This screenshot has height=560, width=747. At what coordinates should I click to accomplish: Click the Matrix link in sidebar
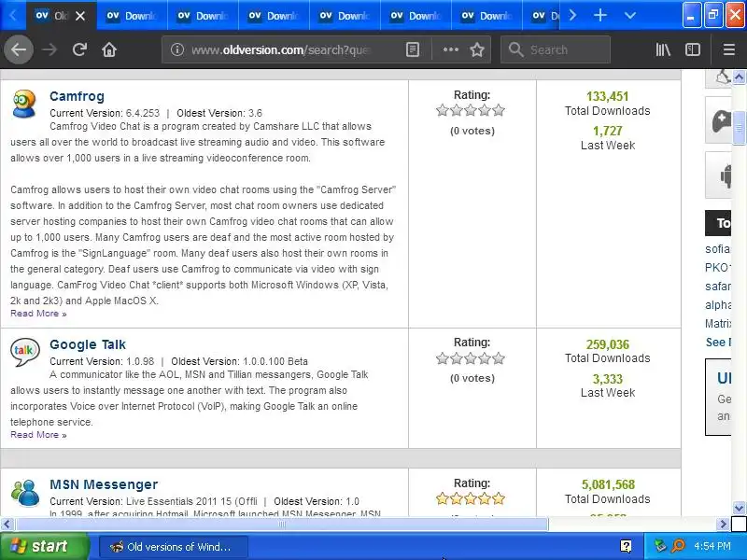coord(718,324)
